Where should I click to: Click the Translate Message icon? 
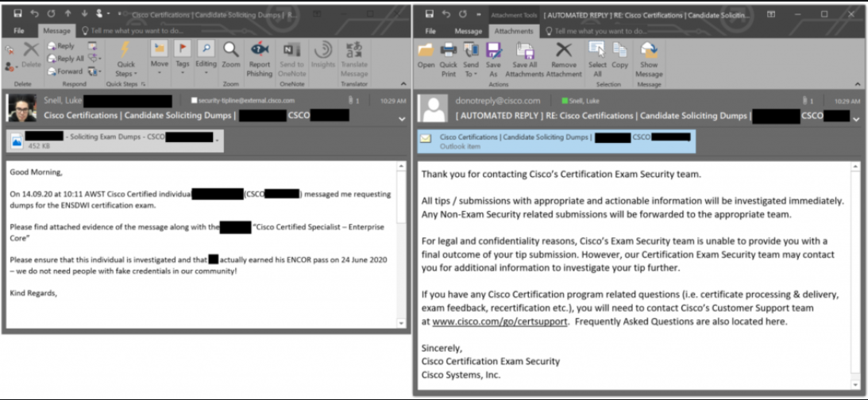354,56
